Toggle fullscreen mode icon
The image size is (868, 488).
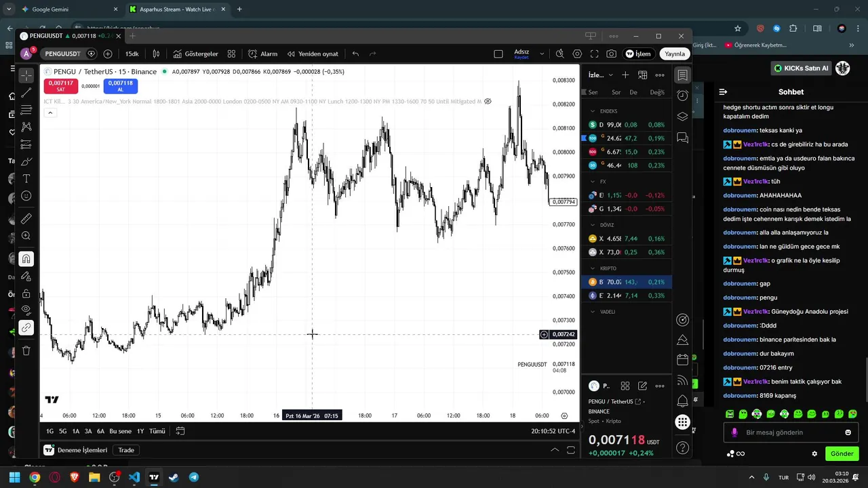tap(595, 54)
